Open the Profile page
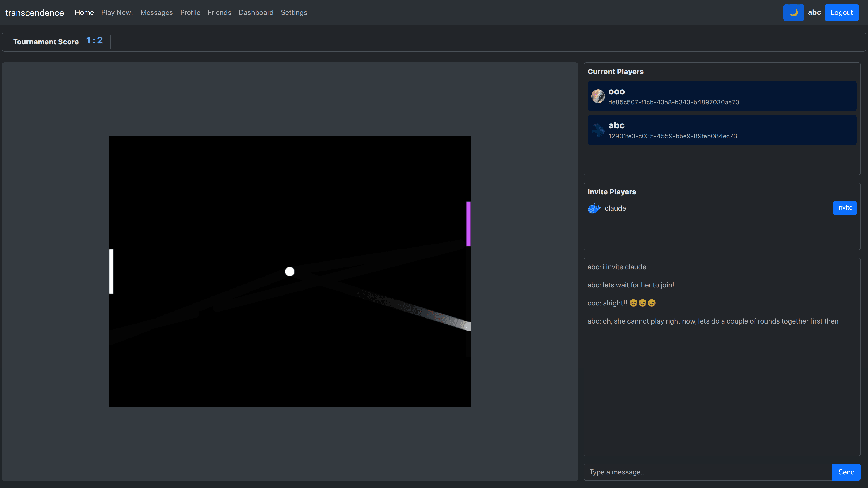This screenshot has width=868, height=488. 190,12
